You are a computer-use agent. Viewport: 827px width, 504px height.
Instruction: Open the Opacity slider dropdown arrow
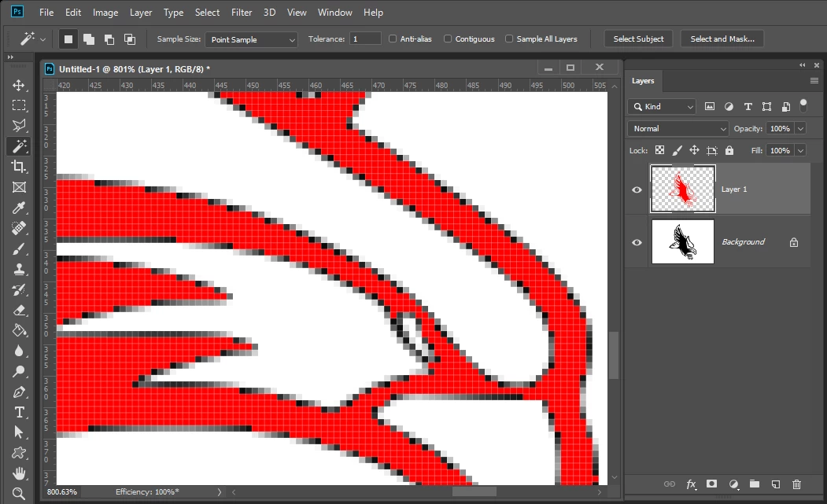tap(800, 129)
